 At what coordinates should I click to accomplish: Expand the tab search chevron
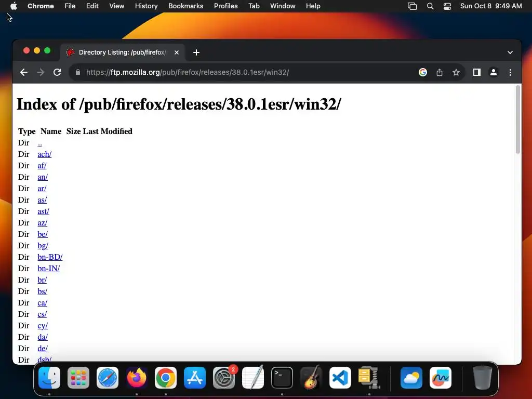tap(510, 52)
